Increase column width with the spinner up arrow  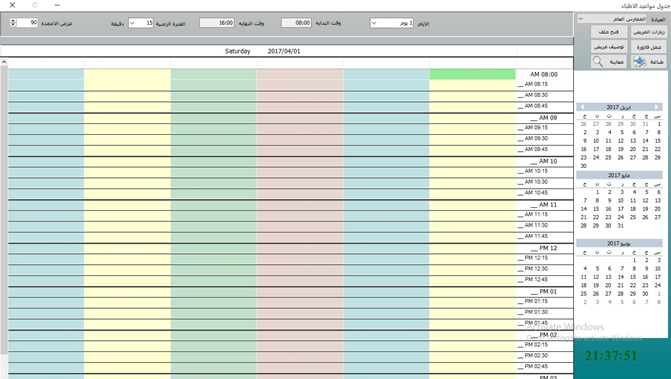pyautogui.click(x=13, y=20)
